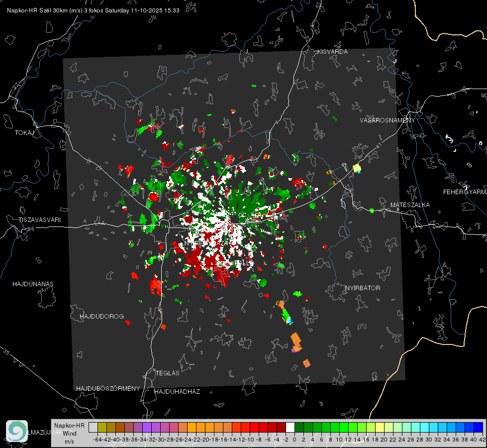Pick the gray swatch at the legend start
Screen dimensions: 487x448
(x=93, y=427)
